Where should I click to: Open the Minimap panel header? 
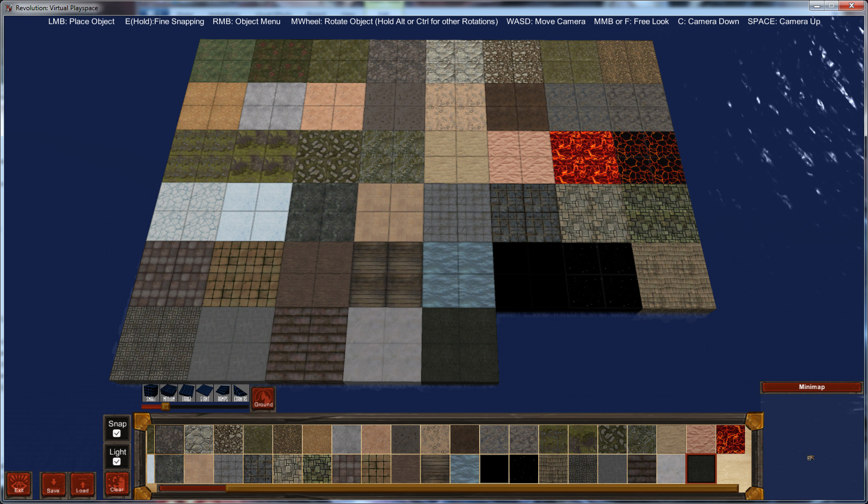[811, 386]
